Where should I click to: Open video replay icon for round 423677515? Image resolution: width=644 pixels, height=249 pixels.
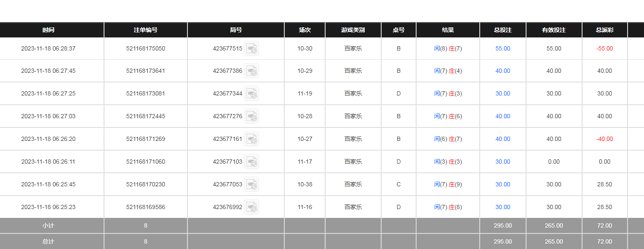[x=251, y=49]
